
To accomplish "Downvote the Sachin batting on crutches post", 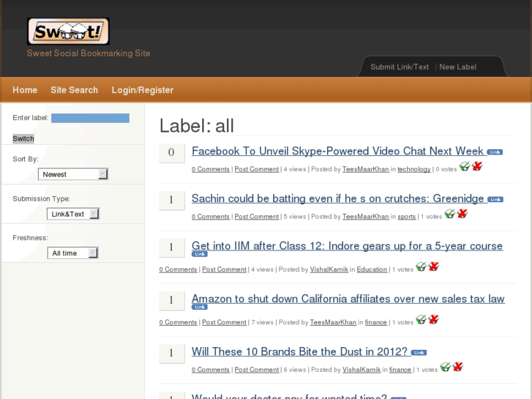I will pos(462,214).
